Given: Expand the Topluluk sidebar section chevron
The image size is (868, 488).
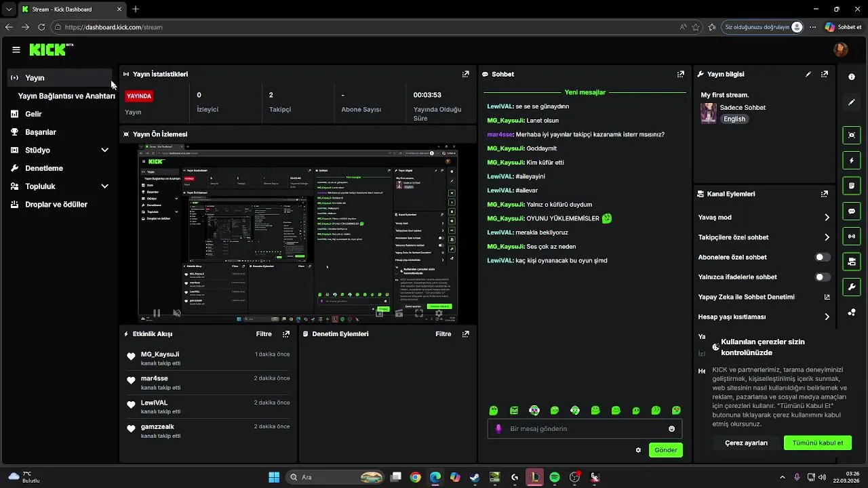Looking at the screenshot, I should (x=105, y=186).
